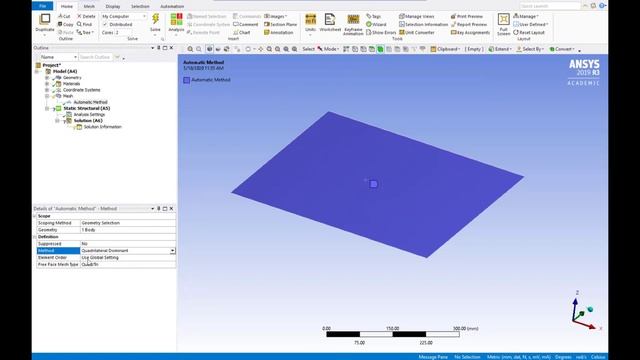Toggle the Distributed checkbox
The height and width of the screenshot is (360, 640).
[105, 24]
